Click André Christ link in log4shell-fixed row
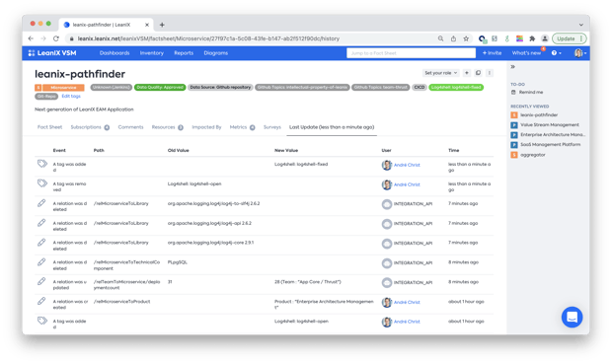This screenshot has height=364, width=612. pos(407,165)
